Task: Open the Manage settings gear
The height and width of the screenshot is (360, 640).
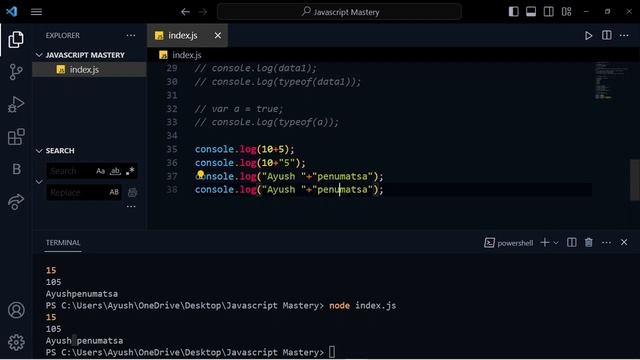Action: [x=16, y=342]
